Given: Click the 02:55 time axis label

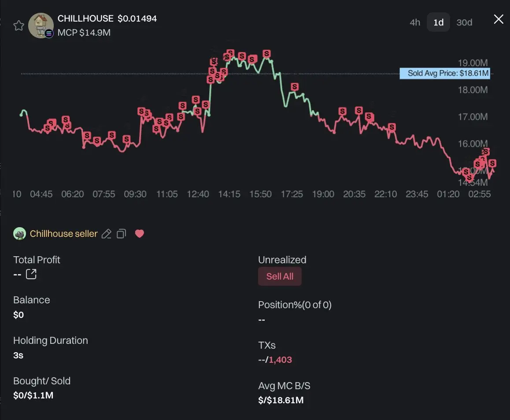Looking at the screenshot, I should pos(480,195).
